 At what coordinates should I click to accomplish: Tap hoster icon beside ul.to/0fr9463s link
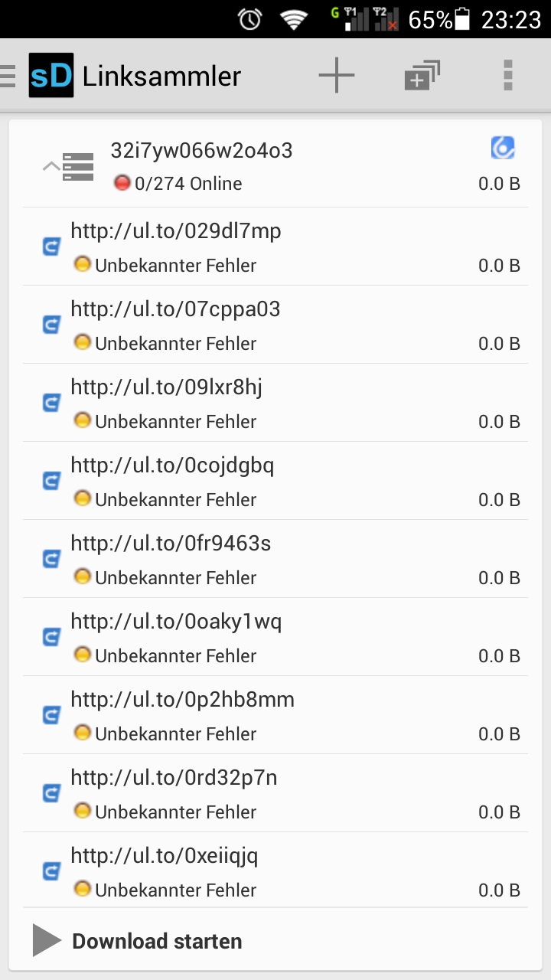(51, 559)
